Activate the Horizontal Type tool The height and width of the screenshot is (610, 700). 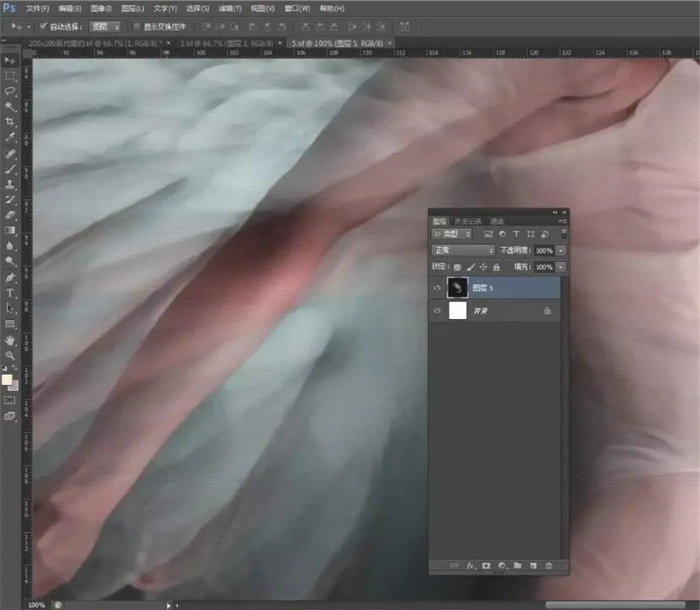(10, 293)
